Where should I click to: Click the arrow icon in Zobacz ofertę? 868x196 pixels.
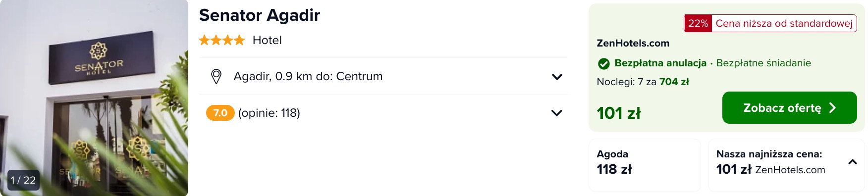click(832, 107)
